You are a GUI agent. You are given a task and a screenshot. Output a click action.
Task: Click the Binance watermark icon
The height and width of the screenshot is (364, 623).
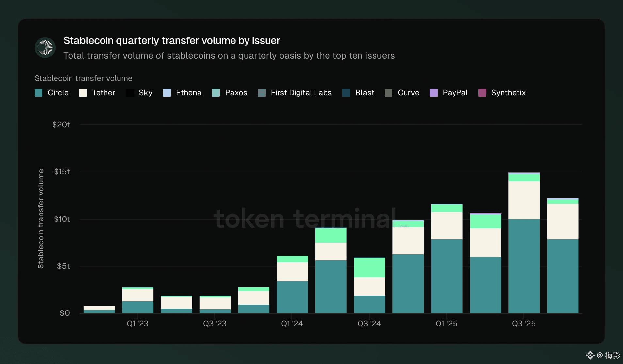pyautogui.click(x=590, y=355)
